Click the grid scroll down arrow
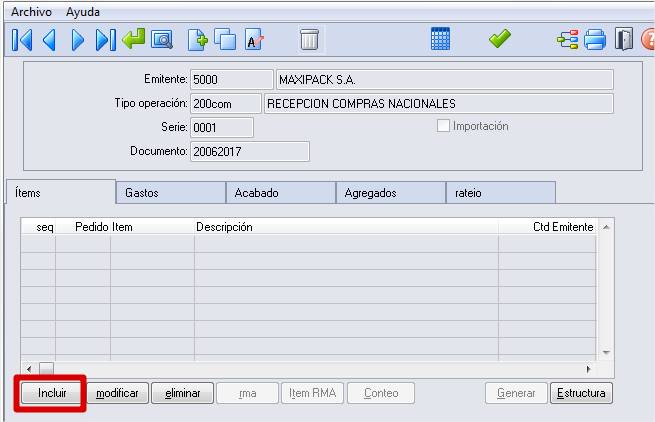This screenshot has height=422, width=655. point(606,353)
